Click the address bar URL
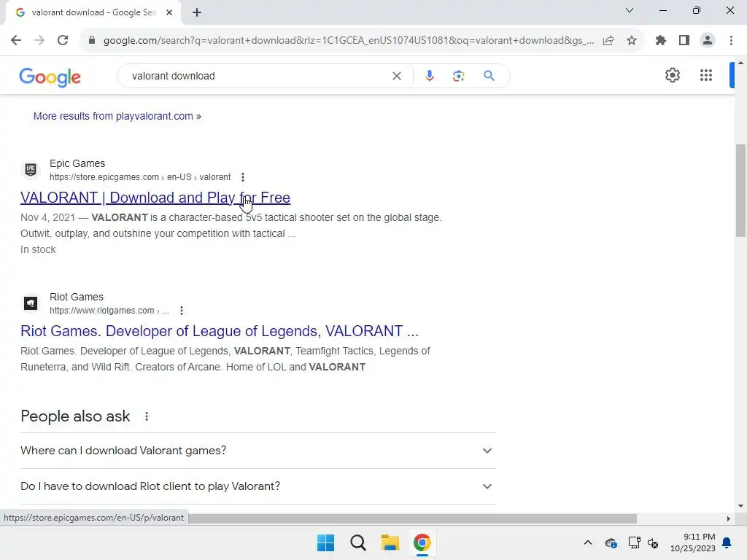Image resolution: width=747 pixels, height=560 pixels. pos(348,41)
